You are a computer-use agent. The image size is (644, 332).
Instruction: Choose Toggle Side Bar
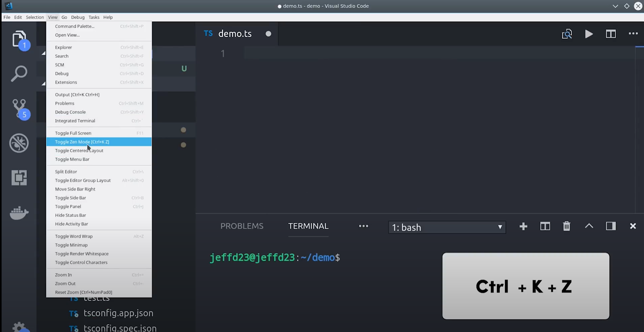tap(99, 197)
